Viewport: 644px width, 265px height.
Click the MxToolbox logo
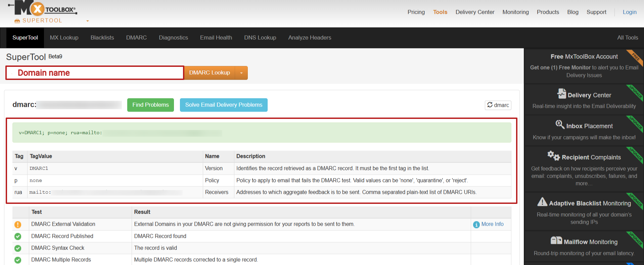point(43,8)
